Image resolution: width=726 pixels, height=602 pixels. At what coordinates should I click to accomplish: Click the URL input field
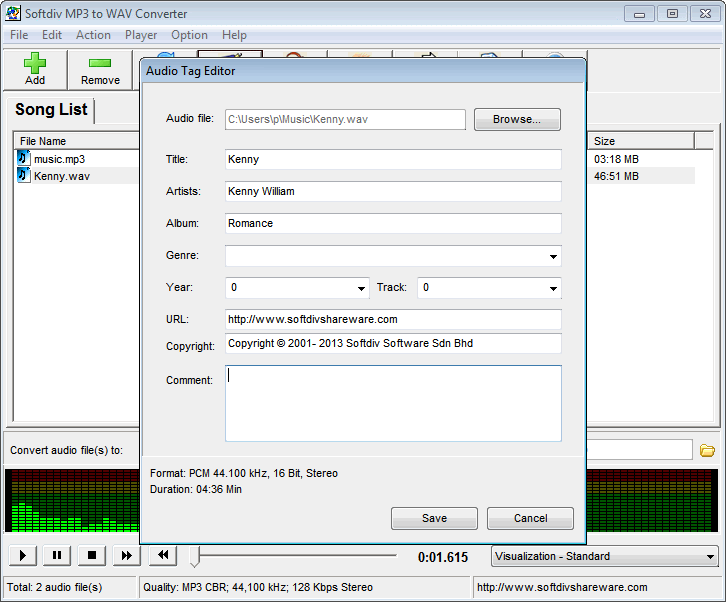tap(393, 320)
